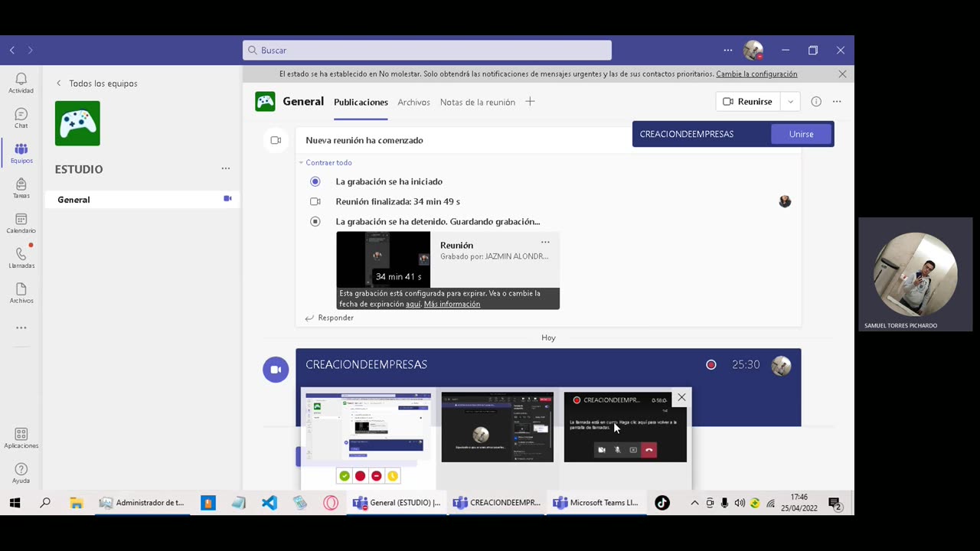Switch to the Publicaciones tab
The image size is (980, 551).
tap(361, 102)
